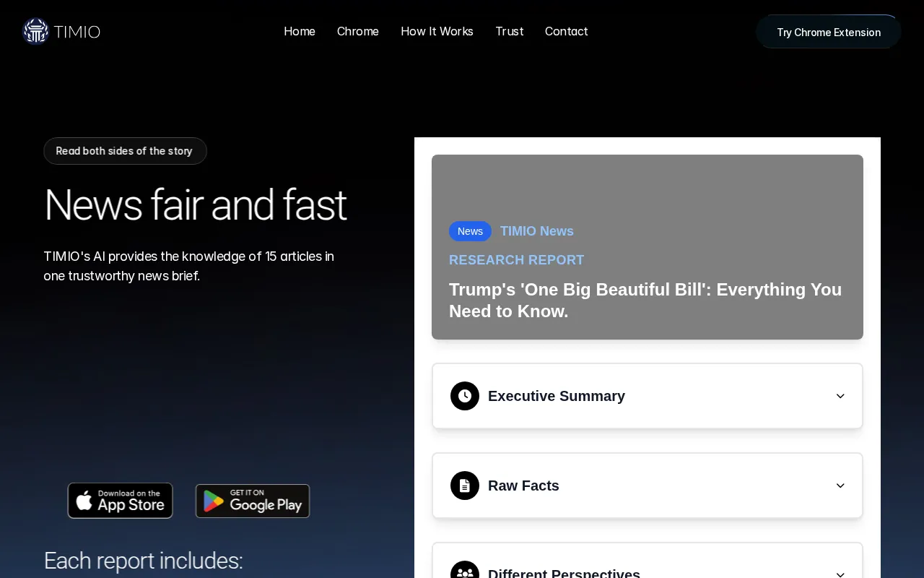This screenshot has width=924, height=578.
Task: Click the blue News tag badge
Action: [x=470, y=231]
